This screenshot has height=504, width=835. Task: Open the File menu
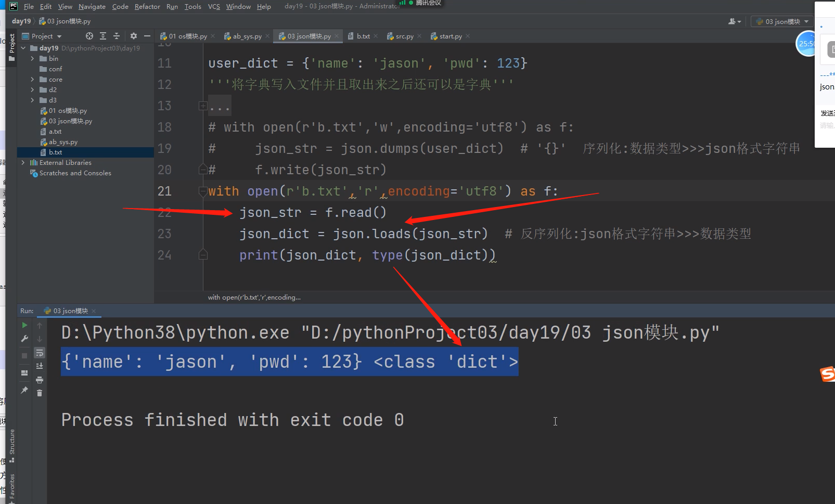coord(29,6)
